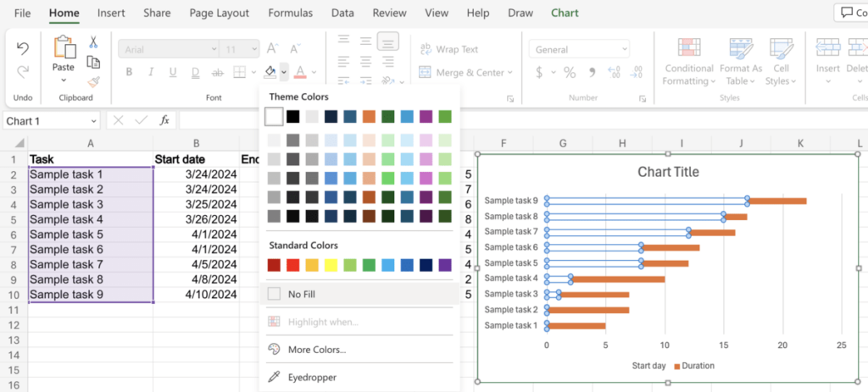Click the Align Right icon
Image resolution: width=868 pixels, height=392 pixels.
(x=388, y=60)
